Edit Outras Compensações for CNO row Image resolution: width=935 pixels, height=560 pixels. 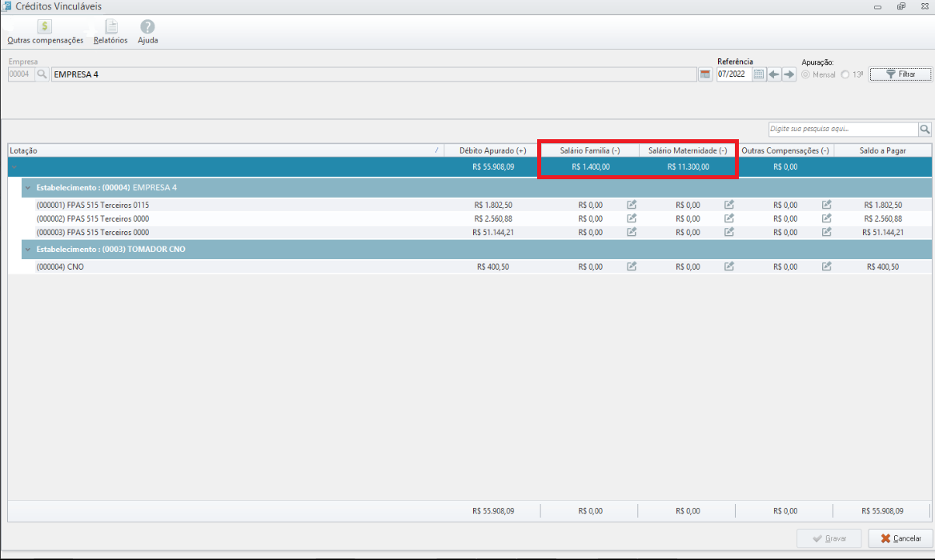(x=826, y=266)
